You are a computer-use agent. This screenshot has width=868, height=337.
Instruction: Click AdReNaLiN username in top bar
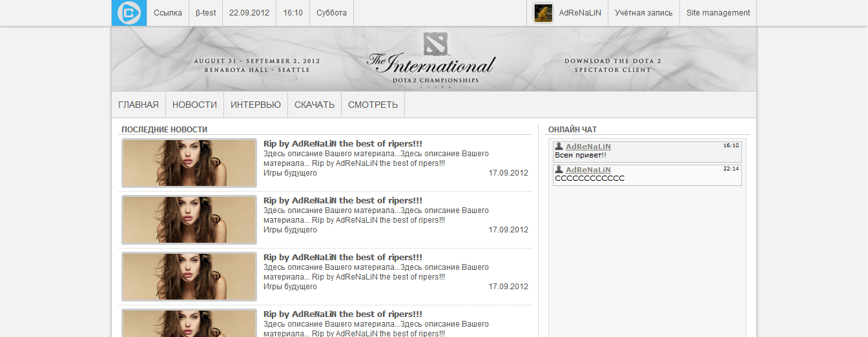click(x=580, y=13)
